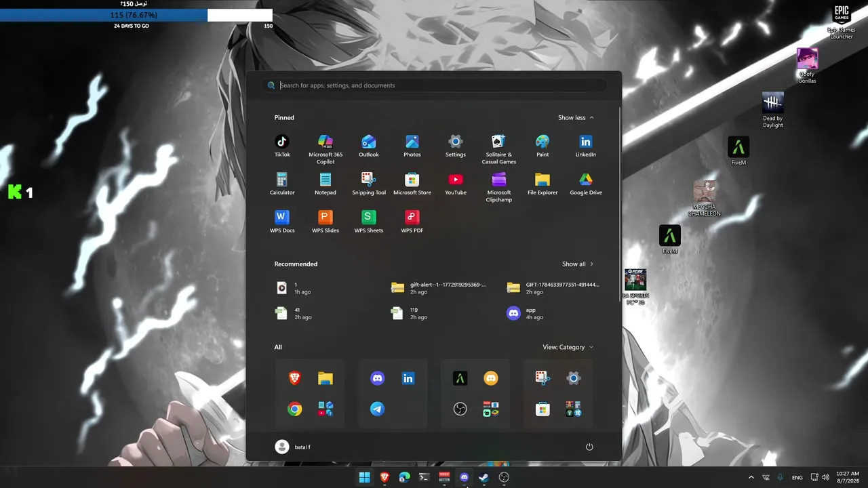Open the clock showing 10:27 AM

click(x=848, y=477)
